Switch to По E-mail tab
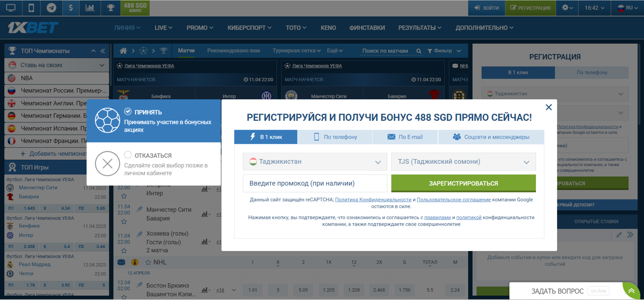Image resolution: width=644 pixels, height=300 pixels. (405, 137)
